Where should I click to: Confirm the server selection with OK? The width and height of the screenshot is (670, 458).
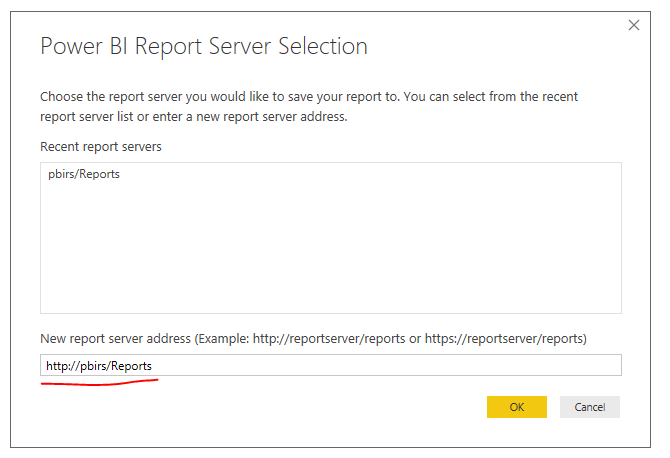[x=517, y=407]
